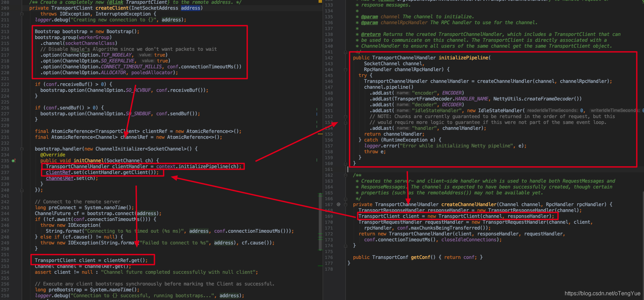Collapse the bootstrap.handler block at line 233
Viewport: 644px width, 300px height.
click(22, 149)
